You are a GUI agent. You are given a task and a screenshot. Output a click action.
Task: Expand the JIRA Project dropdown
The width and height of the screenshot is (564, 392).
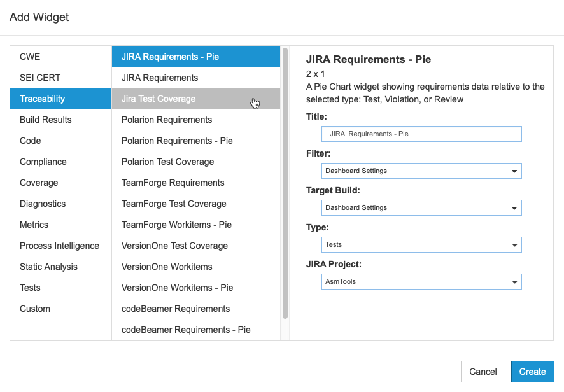coord(421,282)
